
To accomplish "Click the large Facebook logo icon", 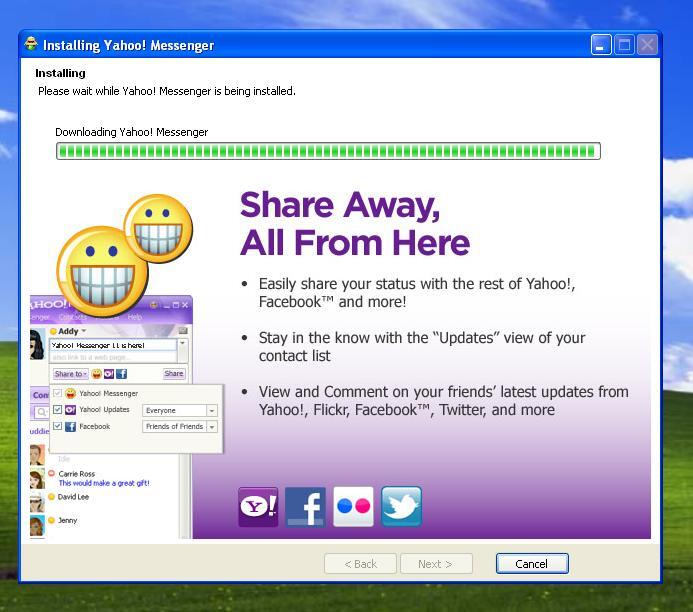I will tap(305, 507).
